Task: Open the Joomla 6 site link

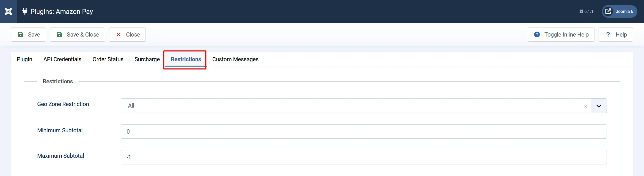Action: pos(619,11)
